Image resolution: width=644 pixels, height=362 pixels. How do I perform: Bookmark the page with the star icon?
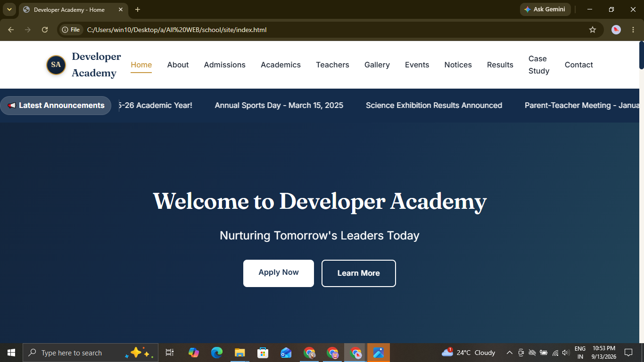[x=593, y=30]
